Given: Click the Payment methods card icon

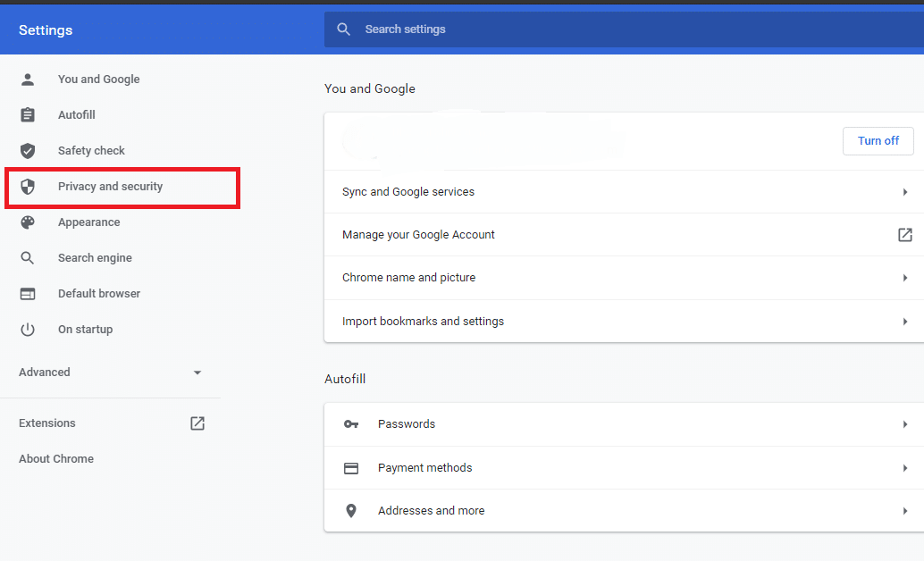Looking at the screenshot, I should coord(351,468).
